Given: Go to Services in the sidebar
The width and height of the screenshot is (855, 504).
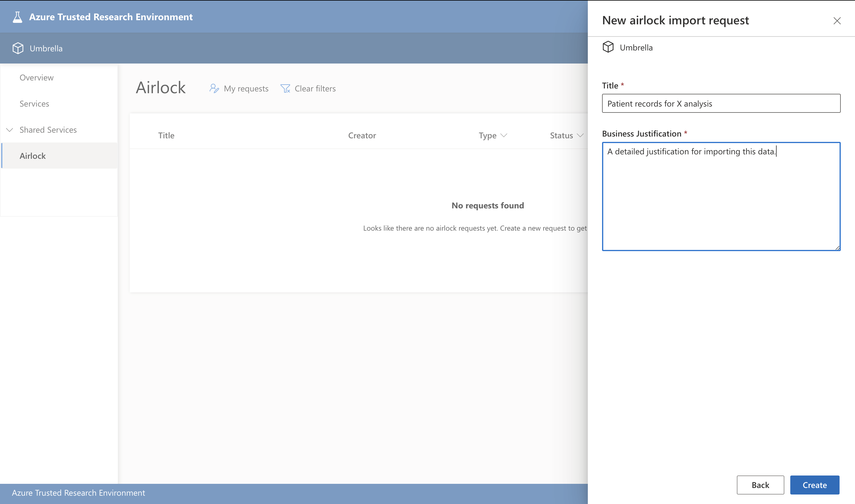Looking at the screenshot, I should (x=34, y=104).
